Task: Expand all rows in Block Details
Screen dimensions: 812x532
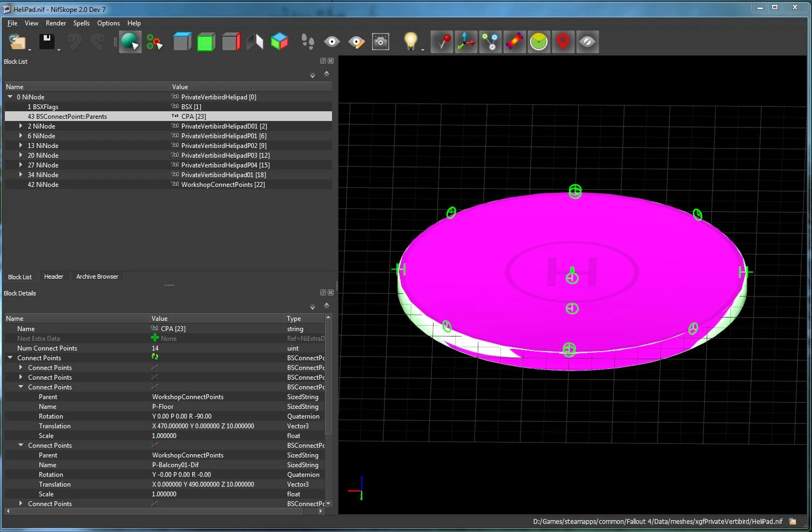Action: [x=313, y=307]
